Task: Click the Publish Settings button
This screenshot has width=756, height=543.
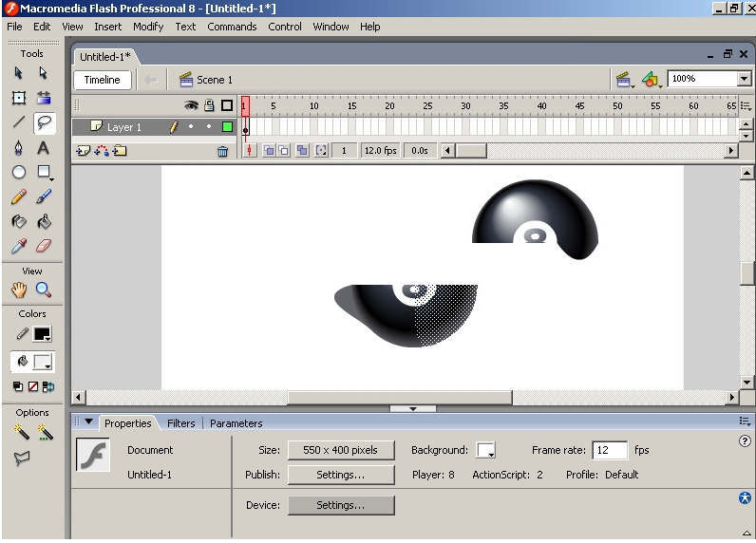Action: point(341,475)
